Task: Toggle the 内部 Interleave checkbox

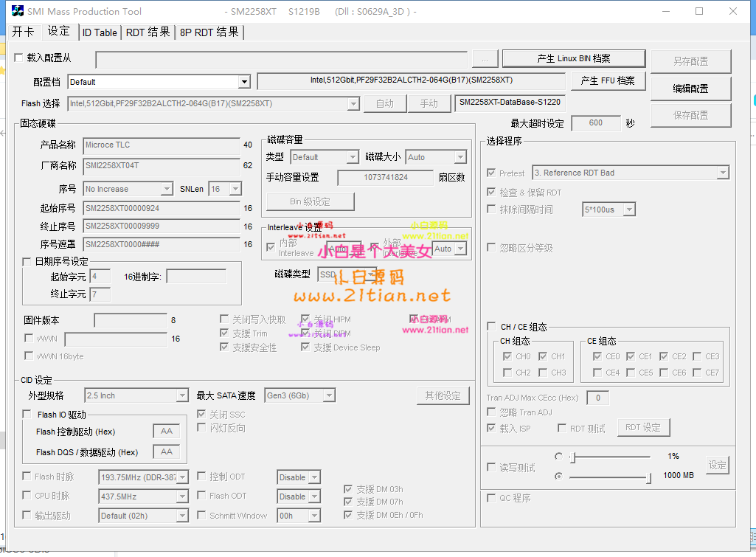Action: coord(271,247)
